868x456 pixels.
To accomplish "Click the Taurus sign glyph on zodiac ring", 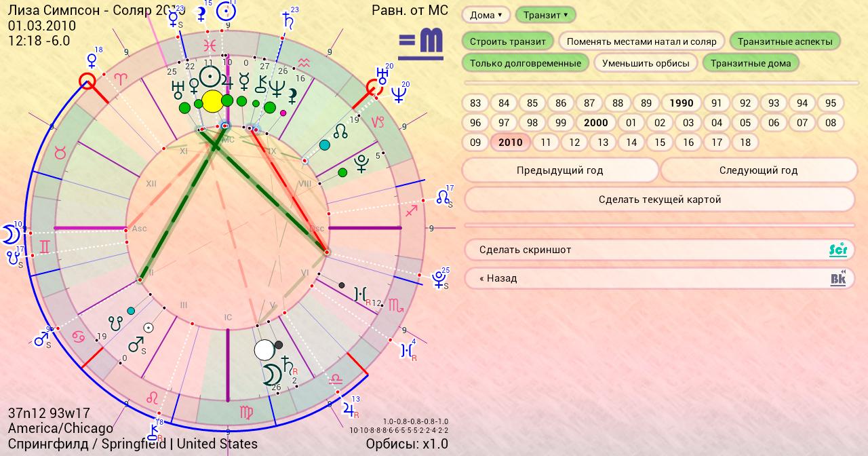I will pos(60,153).
